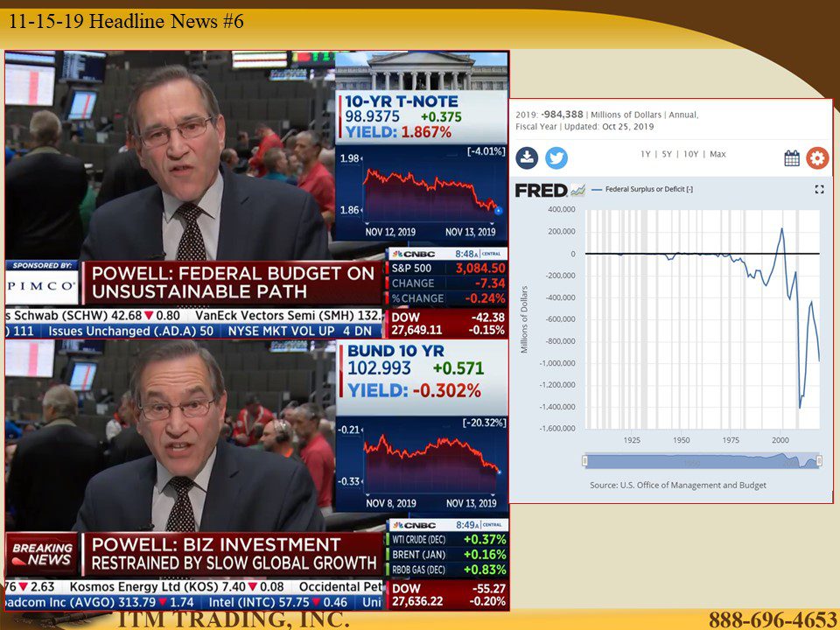Image resolution: width=840 pixels, height=630 pixels.
Task: Click the RBOB GAS (DEC) row
Action: tap(448, 570)
